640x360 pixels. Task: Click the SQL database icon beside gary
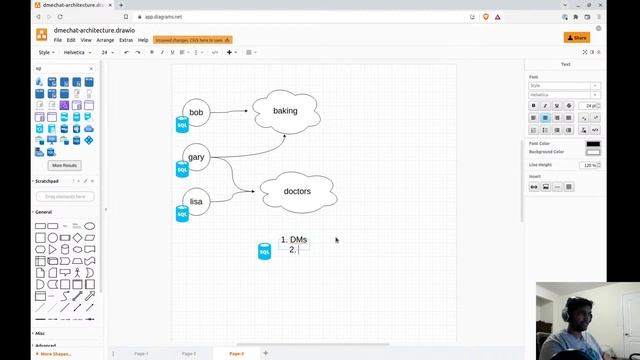tap(182, 169)
